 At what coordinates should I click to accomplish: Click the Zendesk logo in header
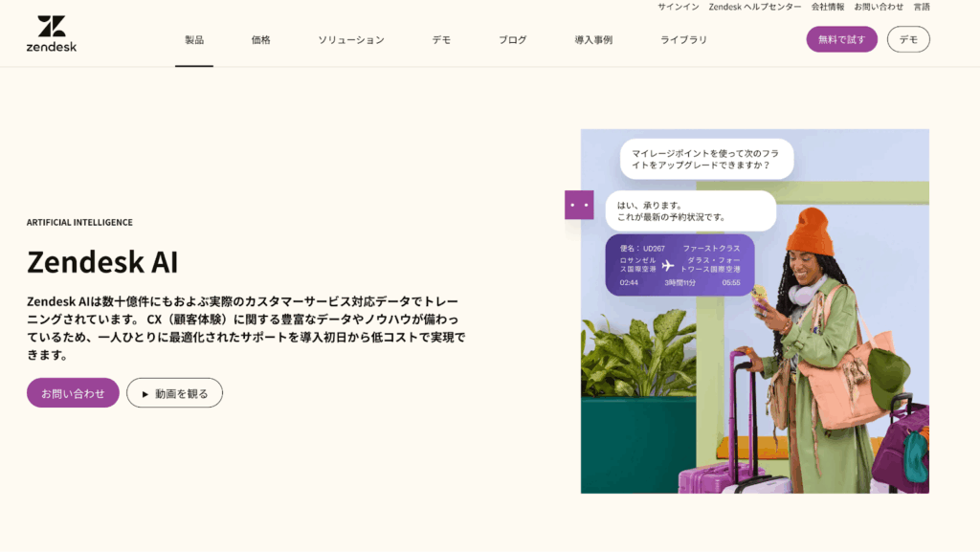click(52, 33)
